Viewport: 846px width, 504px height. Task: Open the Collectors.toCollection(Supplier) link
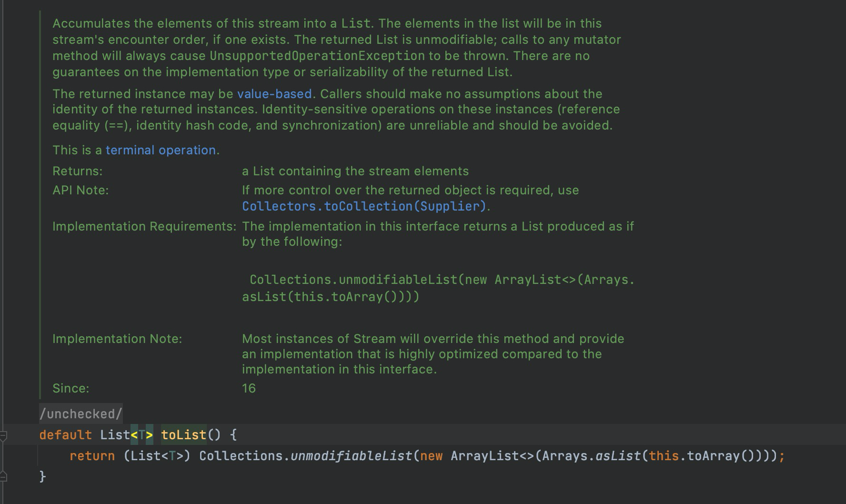pos(364,206)
